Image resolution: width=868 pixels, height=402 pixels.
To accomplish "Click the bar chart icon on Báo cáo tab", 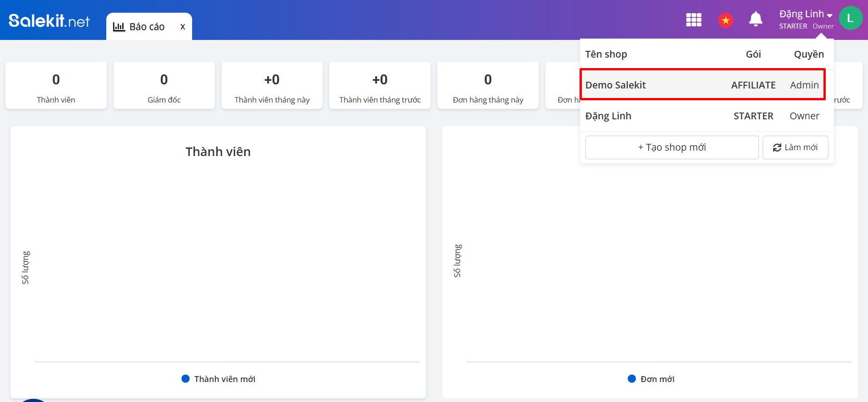I will pos(119,27).
